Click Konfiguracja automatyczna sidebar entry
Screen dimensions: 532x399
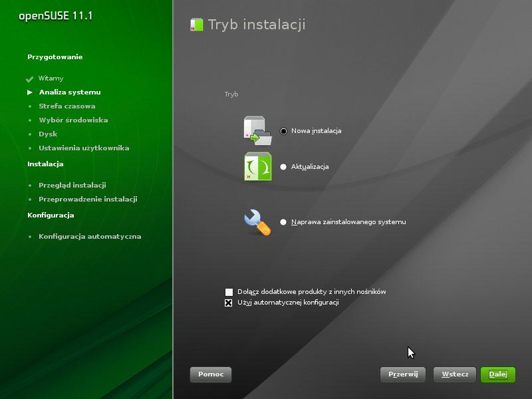coord(90,237)
